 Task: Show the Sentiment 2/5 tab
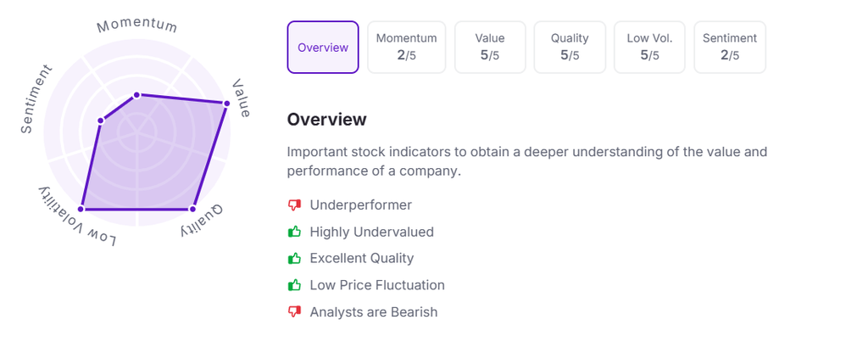730,48
